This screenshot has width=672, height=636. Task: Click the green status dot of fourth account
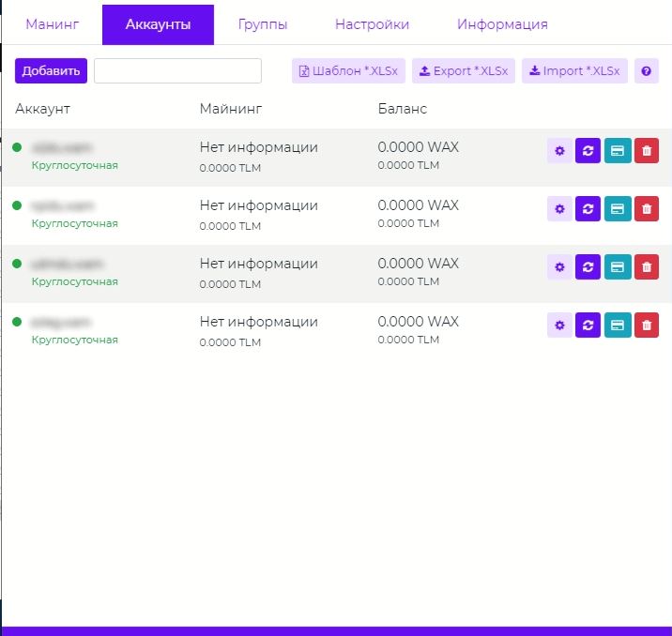tap(17, 322)
